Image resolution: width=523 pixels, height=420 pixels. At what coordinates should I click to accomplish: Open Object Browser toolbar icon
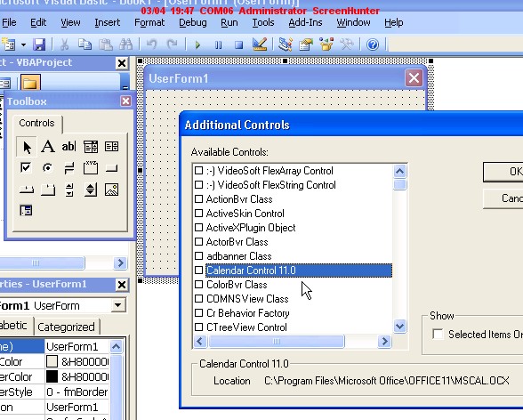(x=326, y=44)
